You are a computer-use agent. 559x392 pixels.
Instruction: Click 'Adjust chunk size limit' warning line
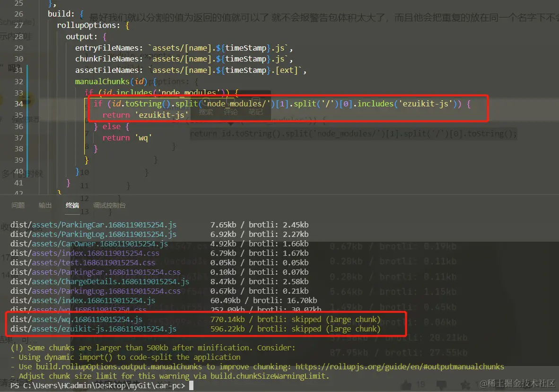click(x=170, y=376)
